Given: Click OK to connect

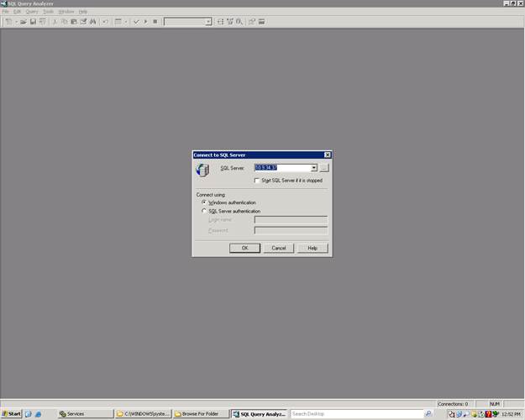Looking at the screenshot, I should point(244,248).
